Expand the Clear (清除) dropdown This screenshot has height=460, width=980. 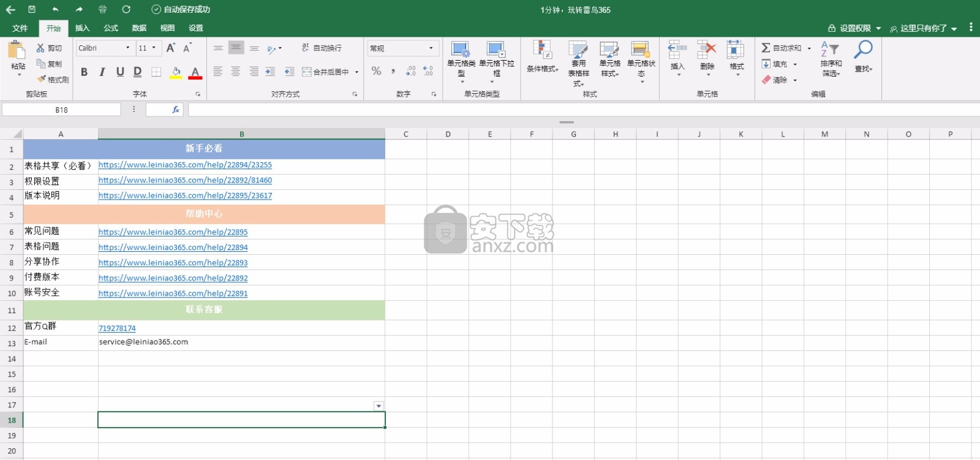(795, 80)
